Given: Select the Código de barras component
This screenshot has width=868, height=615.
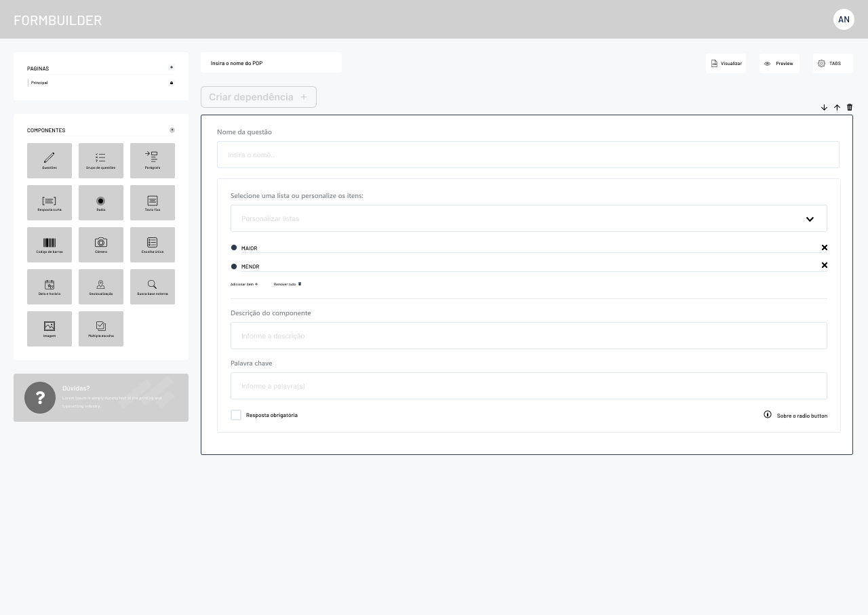Looking at the screenshot, I should click(x=50, y=245).
